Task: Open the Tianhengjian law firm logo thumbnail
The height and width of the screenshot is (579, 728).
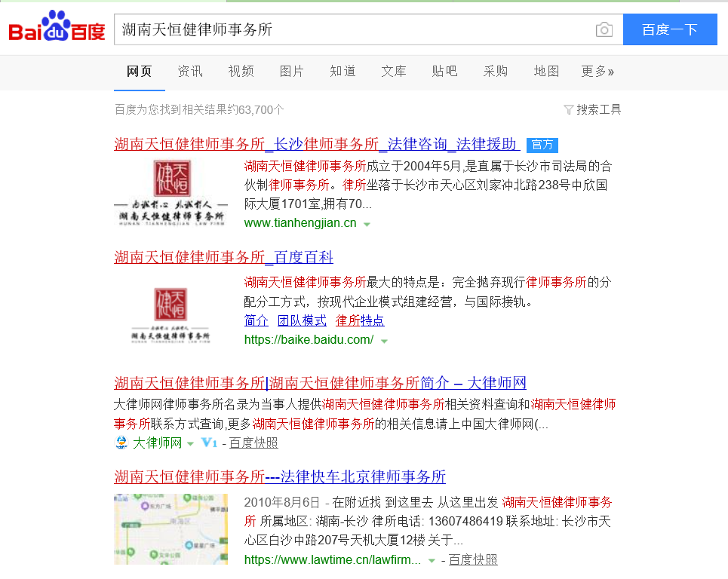Action: coord(171,192)
